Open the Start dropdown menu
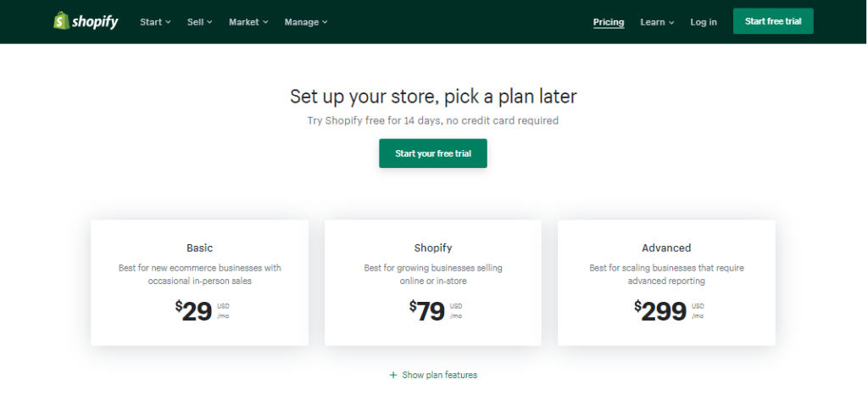 [155, 22]
